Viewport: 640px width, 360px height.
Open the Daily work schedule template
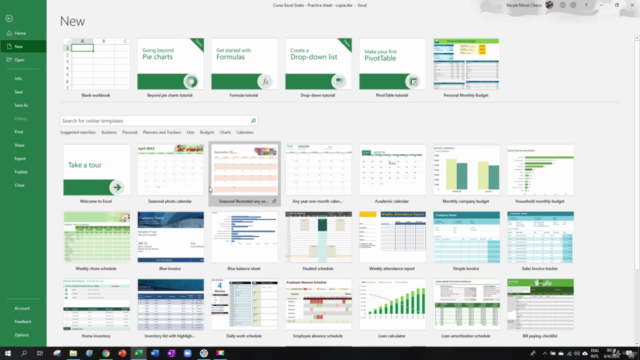click(244, 309)
